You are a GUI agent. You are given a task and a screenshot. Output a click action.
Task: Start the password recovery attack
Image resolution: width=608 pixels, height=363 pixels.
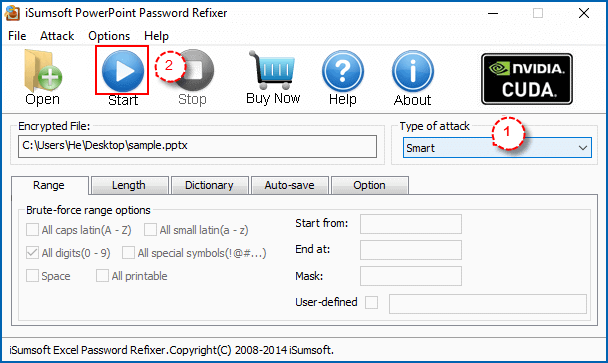coord(123,71)
